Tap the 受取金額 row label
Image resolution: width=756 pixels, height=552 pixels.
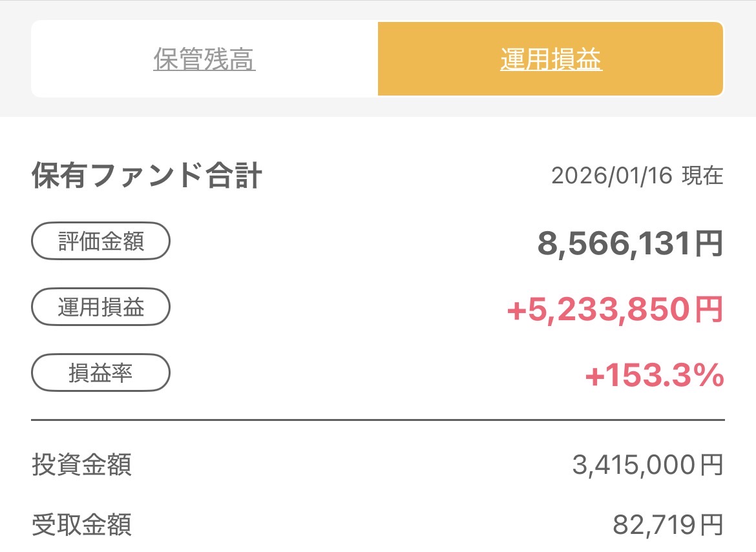(x=81, y=525)
